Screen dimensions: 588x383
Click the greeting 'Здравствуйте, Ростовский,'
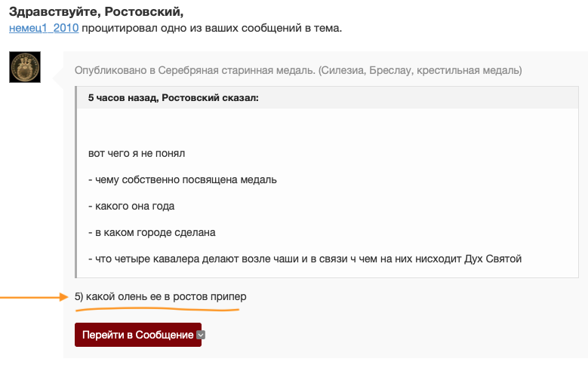click(x=96, y=11)
